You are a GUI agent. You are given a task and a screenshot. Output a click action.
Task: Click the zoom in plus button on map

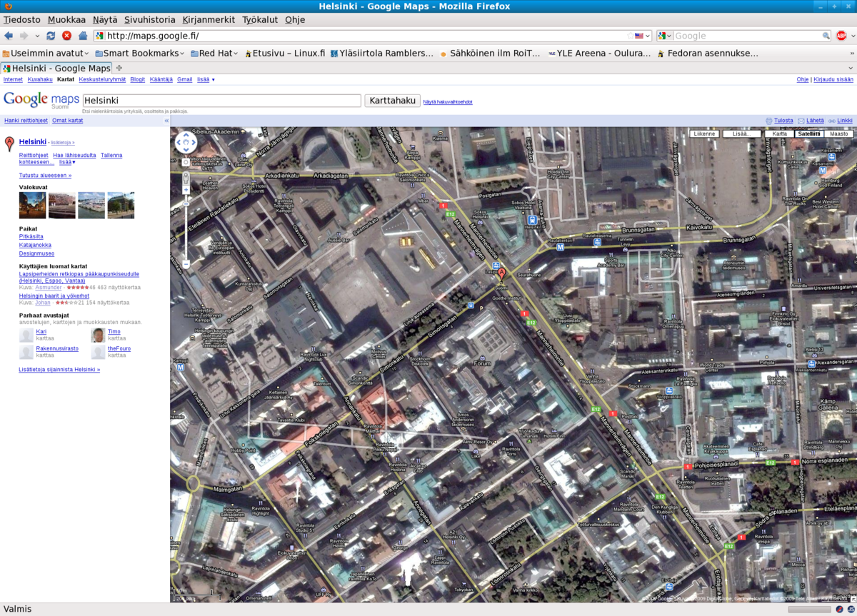[x=186, y=190]
